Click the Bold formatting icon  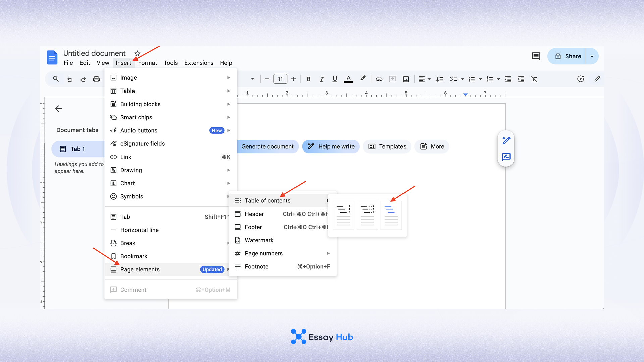[308, 79]
